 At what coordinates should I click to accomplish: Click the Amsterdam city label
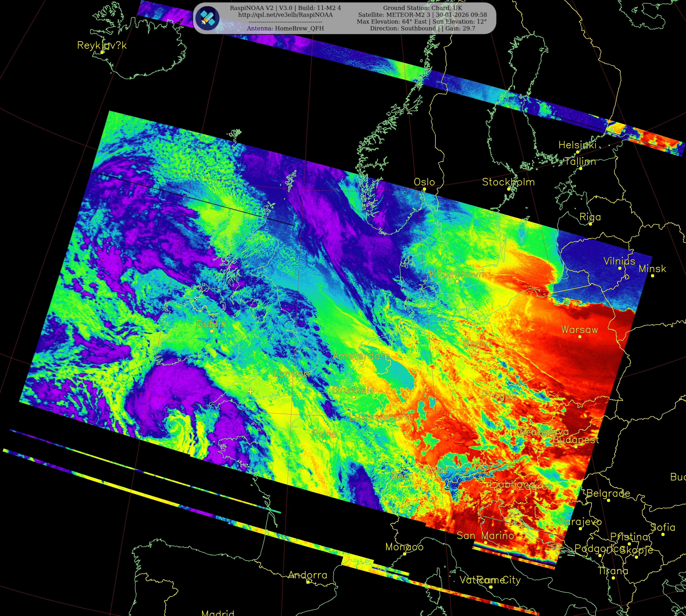click(361, 356)
